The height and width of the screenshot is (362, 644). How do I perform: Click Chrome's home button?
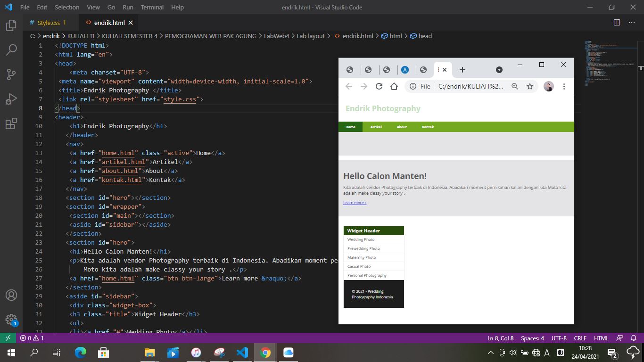click(394, 86)
